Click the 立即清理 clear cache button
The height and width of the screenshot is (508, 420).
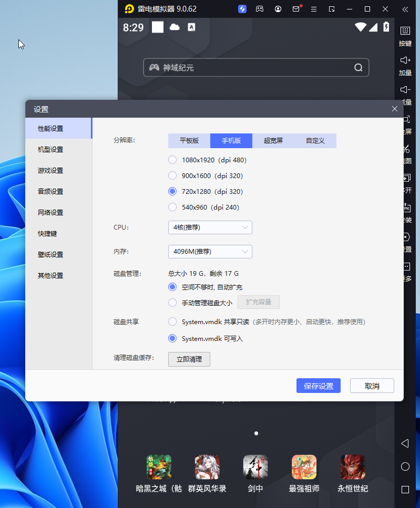tap(189, 359)
